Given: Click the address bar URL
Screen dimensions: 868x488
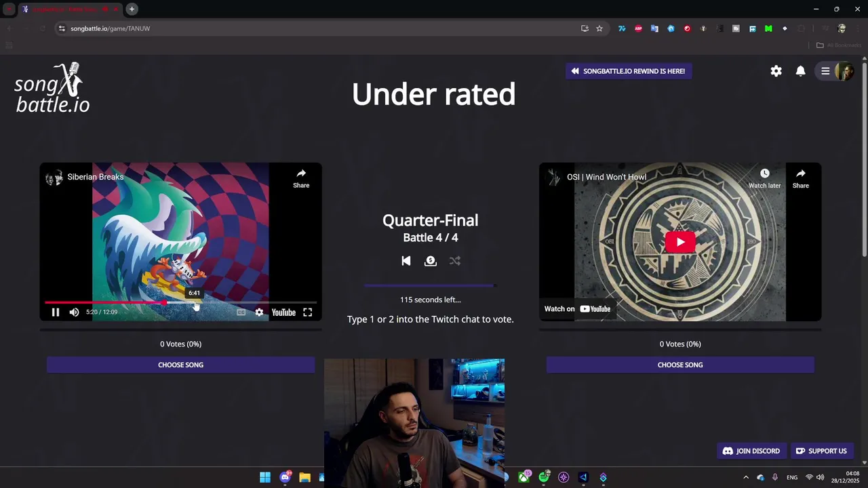Looking at the screenshot, I should (111, 28).
